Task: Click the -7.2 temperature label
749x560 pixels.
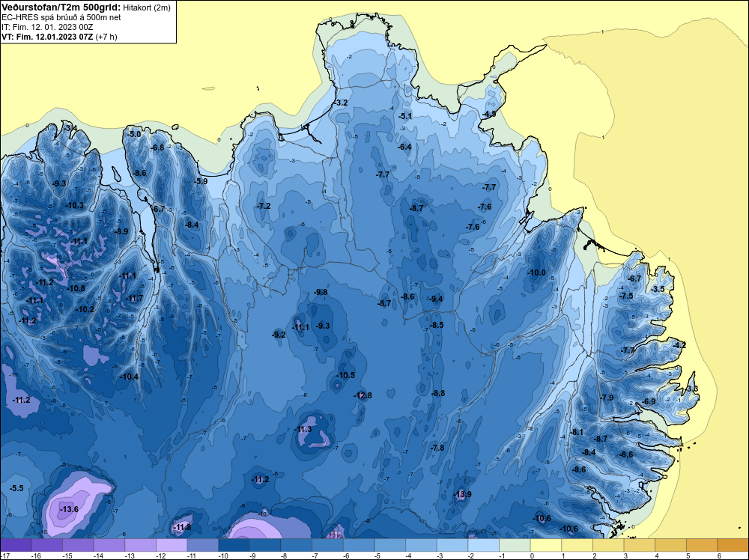Action: (x=264, y=206)
